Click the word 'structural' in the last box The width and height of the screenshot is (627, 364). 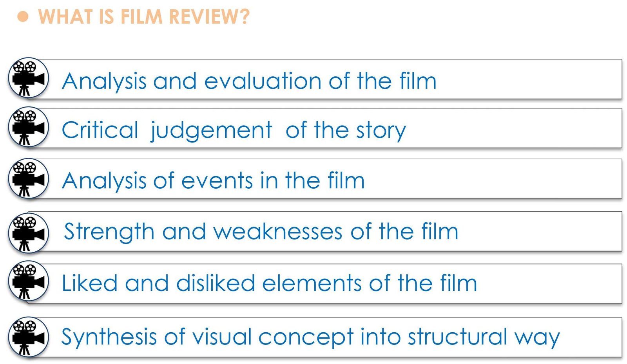click(x=458, y=337)
